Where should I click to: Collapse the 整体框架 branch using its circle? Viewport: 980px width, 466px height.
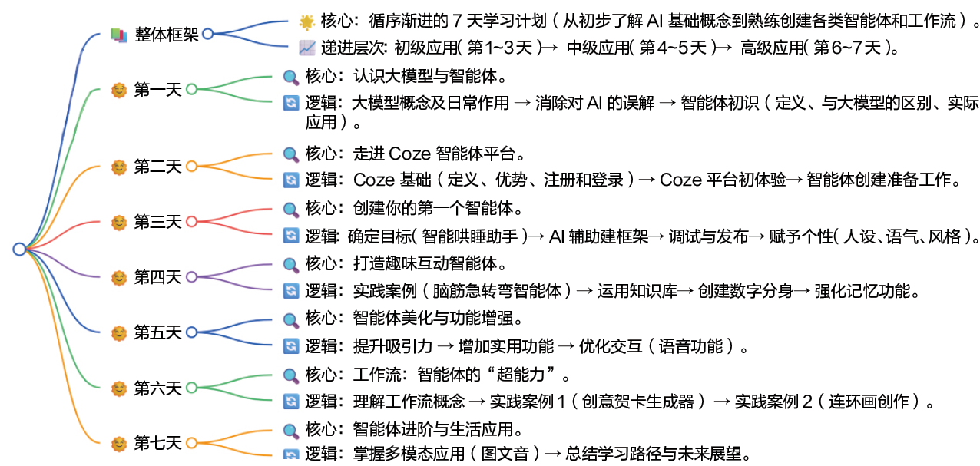(207, 35)
